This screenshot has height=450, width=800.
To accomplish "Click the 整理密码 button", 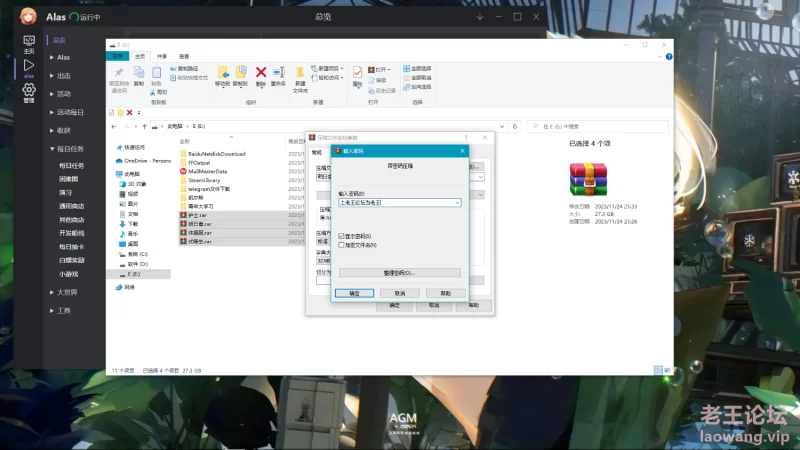I will click(399, 273).
